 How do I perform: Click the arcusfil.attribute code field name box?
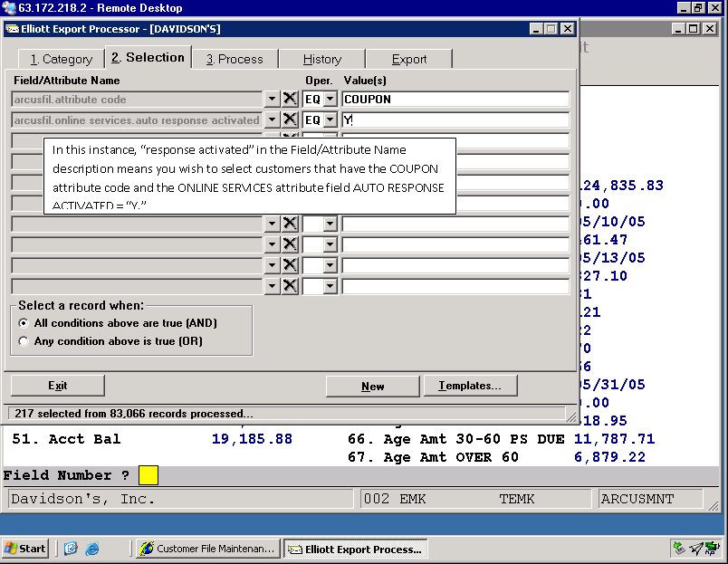coord(137,99)
